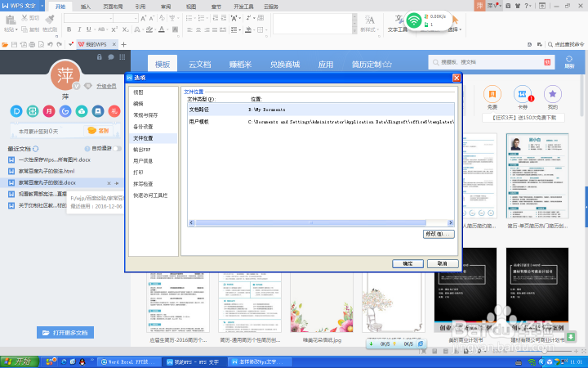This screenshot has width=588, height=368.
Task: Select 输出PDF in the options list
Action: (x=153, y=150)
